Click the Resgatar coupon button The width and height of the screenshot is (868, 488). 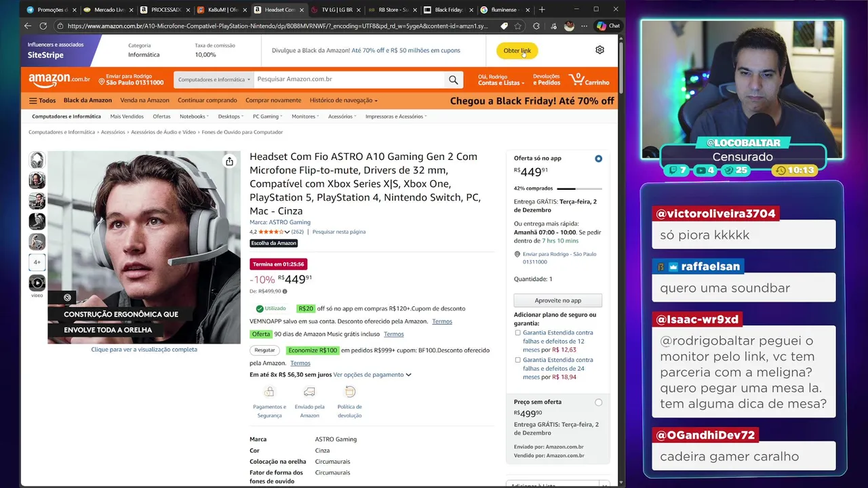click(264, 350)
